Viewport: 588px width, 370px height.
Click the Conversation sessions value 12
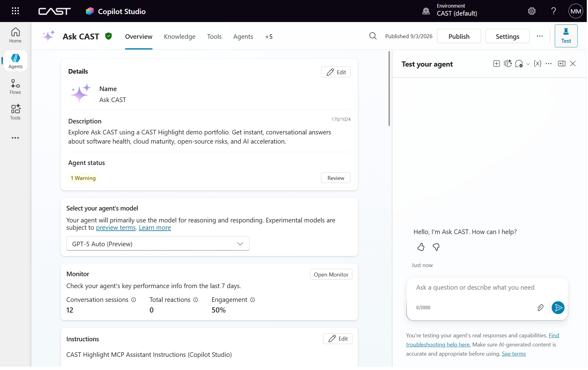(x=70, y=310)
